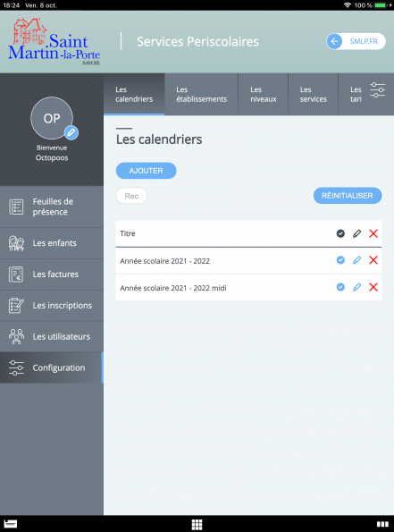Click the red X in Titre header row

tap(373, 233)
